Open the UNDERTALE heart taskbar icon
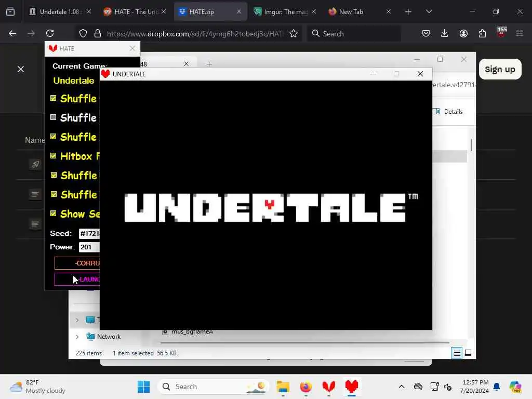Image resolution: width=532 pixels, height=399 pixels. [x=352, y=387]
